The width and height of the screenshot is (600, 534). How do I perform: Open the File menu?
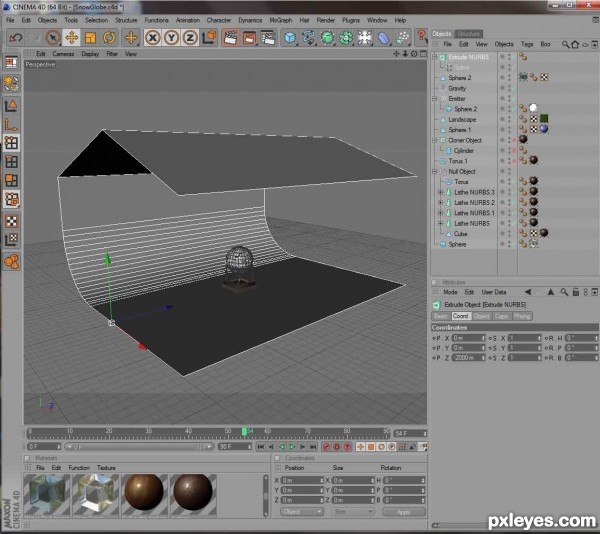pos(10,20)
